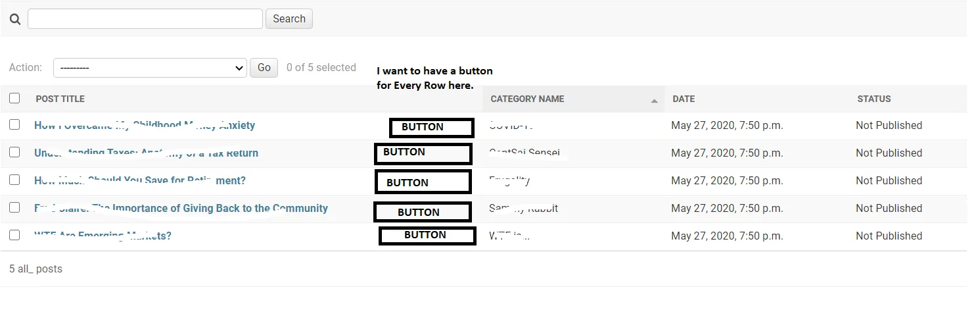Screen dimensions: 980x310
Task: Sort posts by the Date column header
Action: [x=684, y=99]
